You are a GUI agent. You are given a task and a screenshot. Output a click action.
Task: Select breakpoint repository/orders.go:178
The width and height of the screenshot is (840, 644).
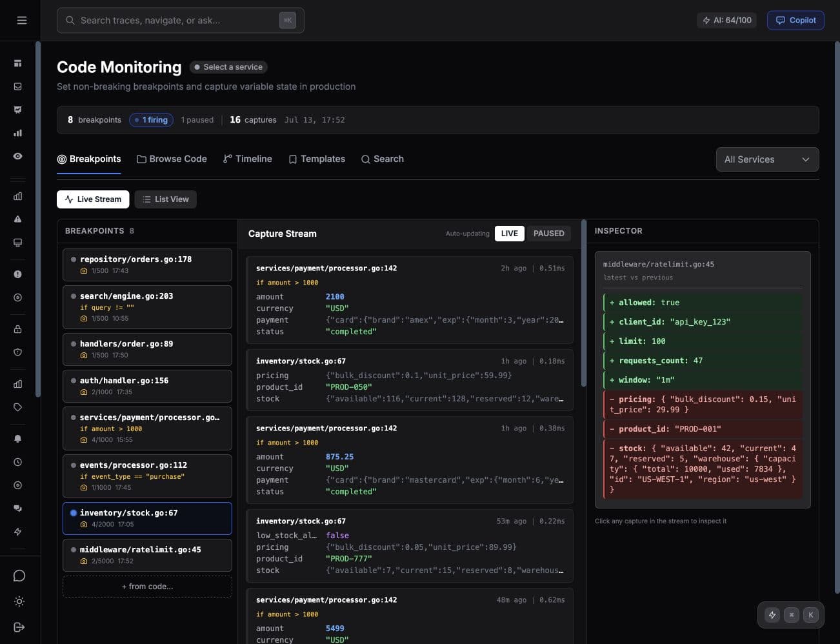click(x=147, y=265)
